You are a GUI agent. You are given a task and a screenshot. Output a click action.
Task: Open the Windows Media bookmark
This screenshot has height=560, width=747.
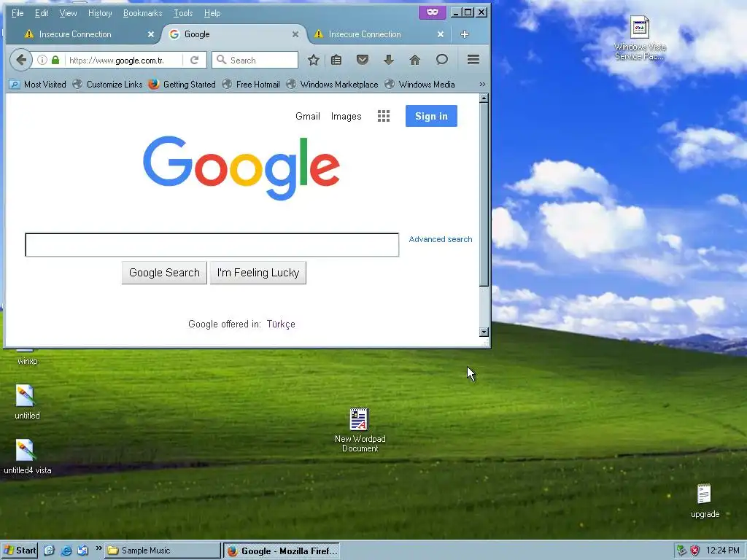pyautogui.click(x=419, y=85)
